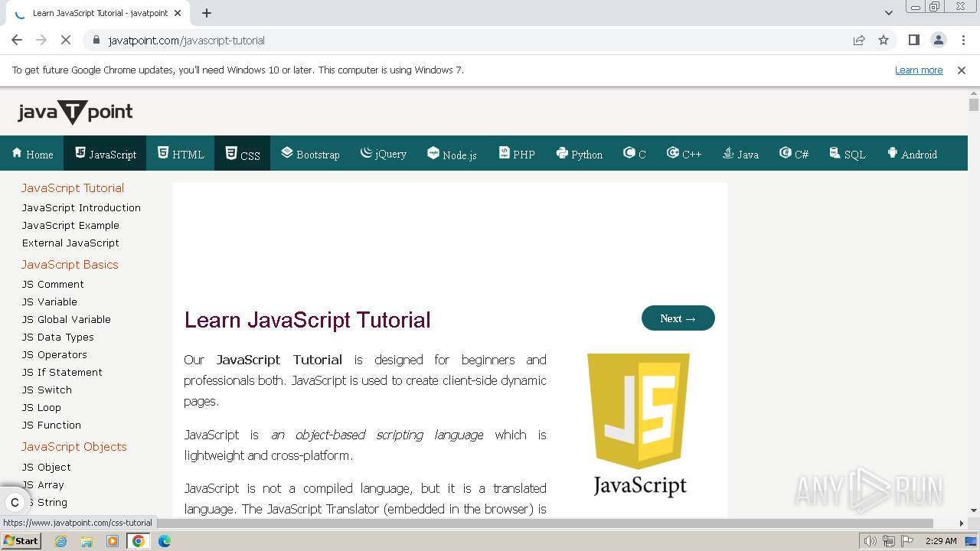Open JS Data Types lesson
Image resolution: width=980 pixels, height=551 pixels.
(58, 337)
